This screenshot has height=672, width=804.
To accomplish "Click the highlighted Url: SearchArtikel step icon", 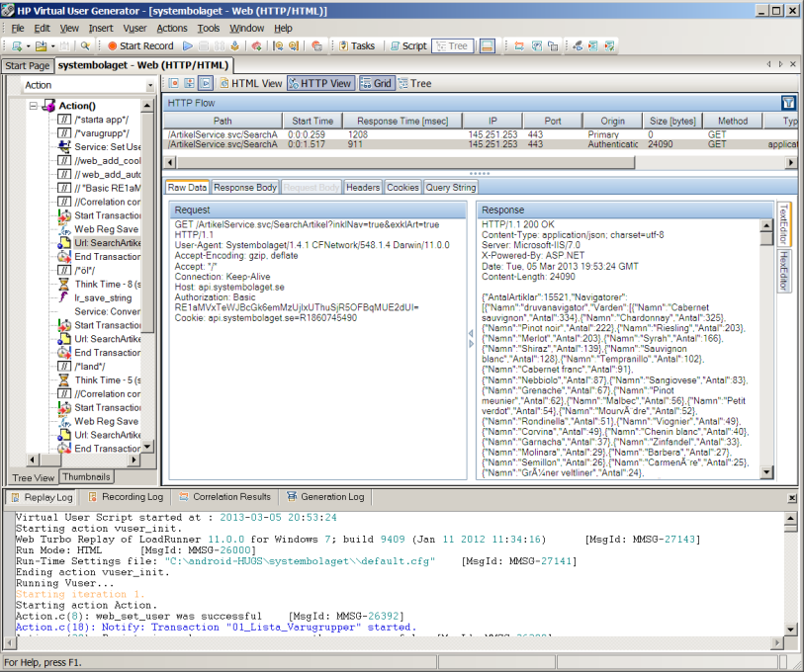I will coord(64,243).
